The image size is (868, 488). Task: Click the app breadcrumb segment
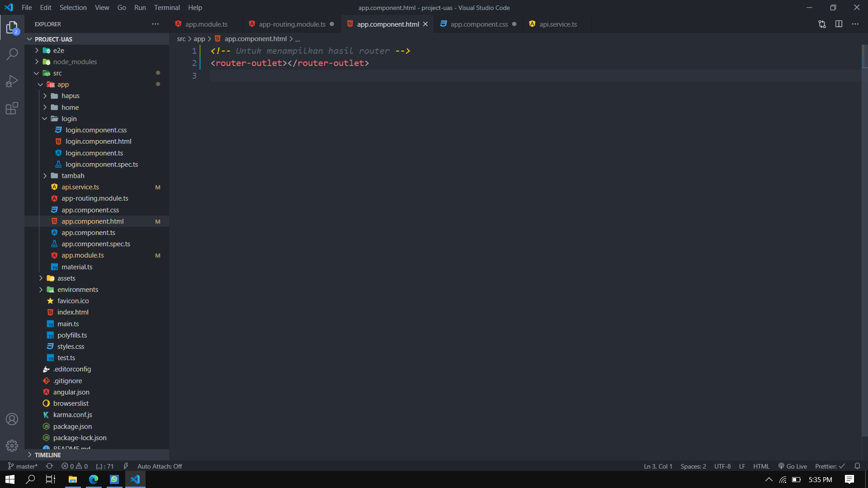pyautogui.click(x=199, y=39)
